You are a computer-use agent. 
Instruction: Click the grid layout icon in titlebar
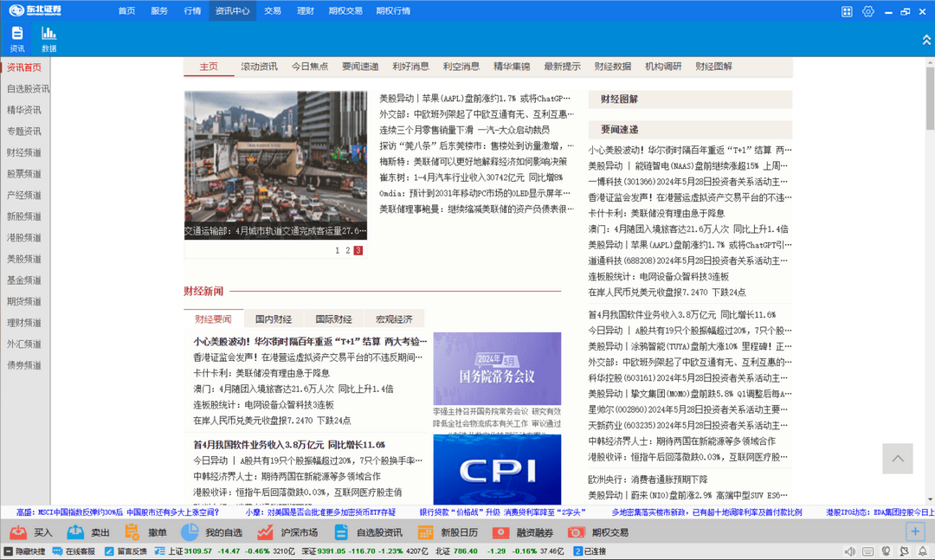coord(846,11)
